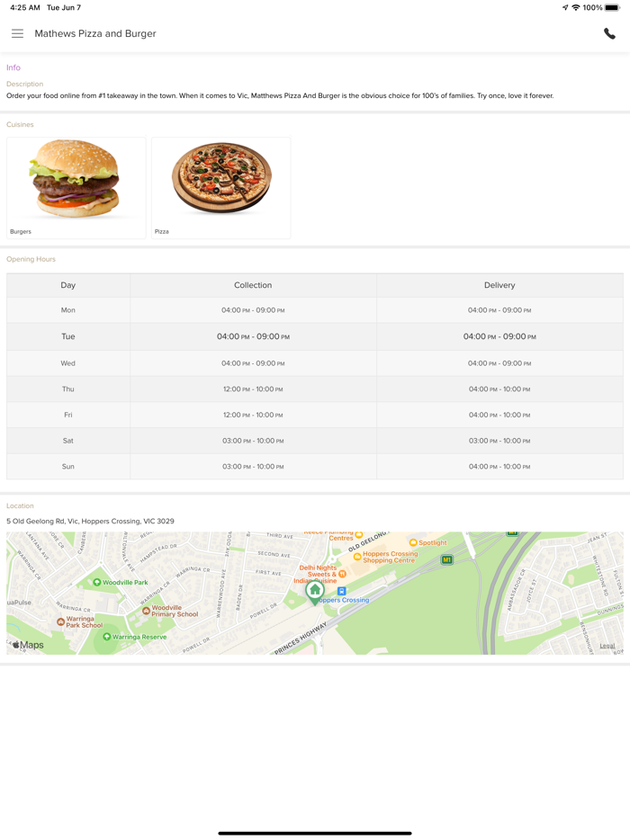Tap the Apple Maps logo
The width and height of the screenshot is (630, 840).
click(28, 645)
